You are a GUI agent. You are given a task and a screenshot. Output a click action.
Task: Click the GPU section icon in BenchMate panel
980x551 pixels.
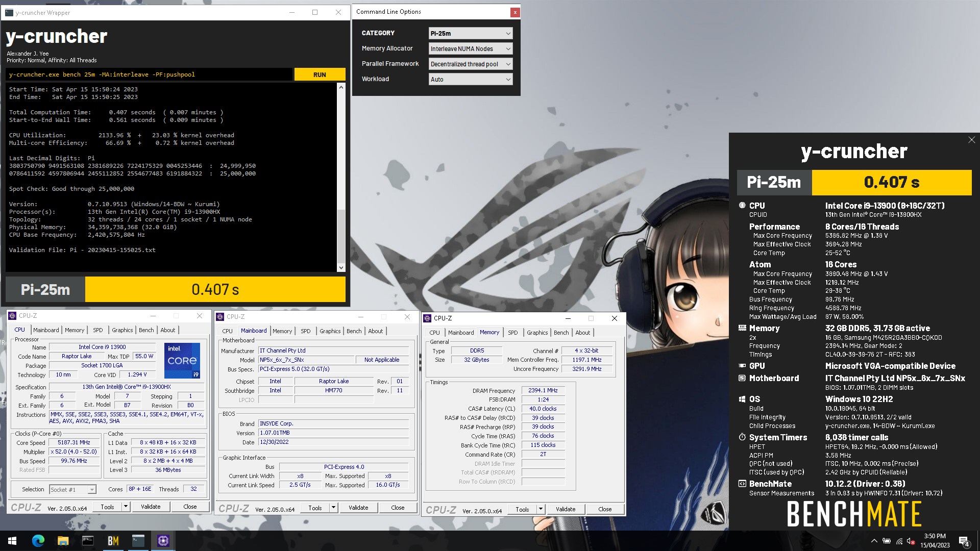[x=742, y=366]
